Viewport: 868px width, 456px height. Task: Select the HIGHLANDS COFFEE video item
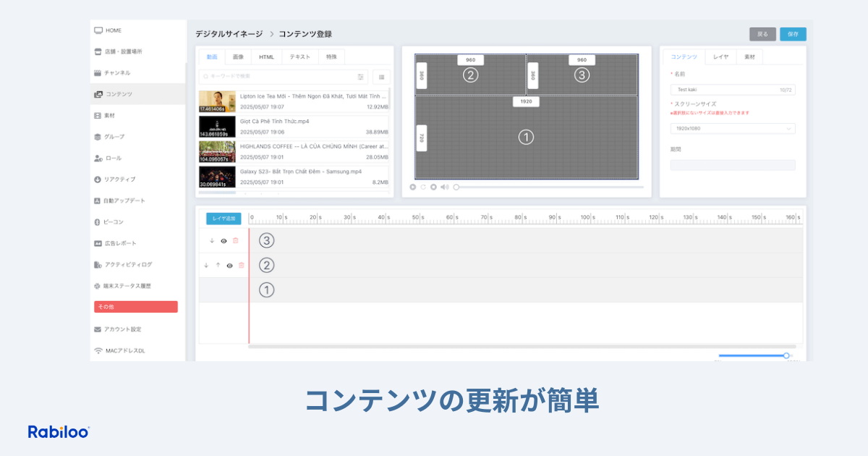tap(294, 151)
